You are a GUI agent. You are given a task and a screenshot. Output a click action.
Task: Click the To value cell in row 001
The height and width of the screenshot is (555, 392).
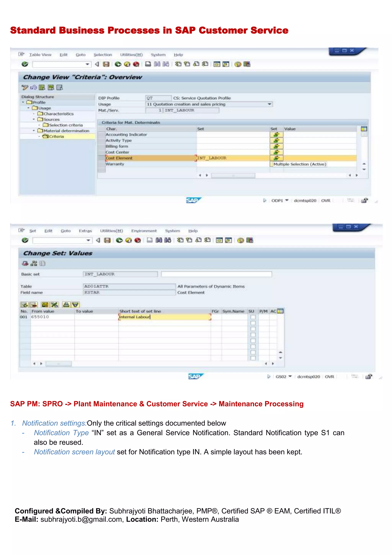[x=96, y=317]
